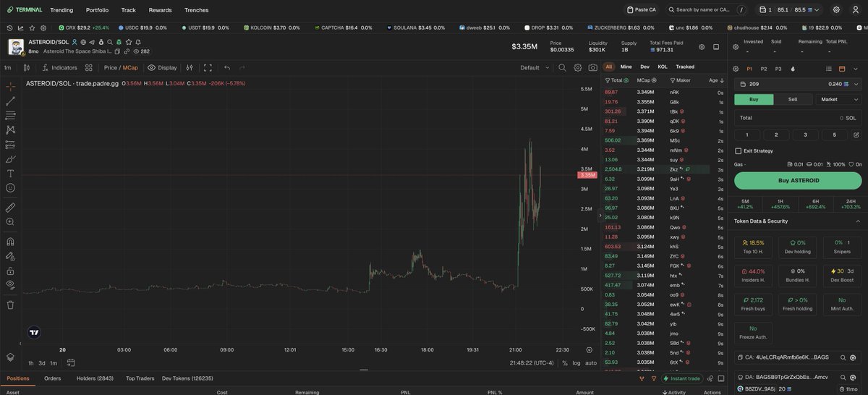Click the Total SOL amount input
Screen dimensions: 868x395
(x=798, y=117)
